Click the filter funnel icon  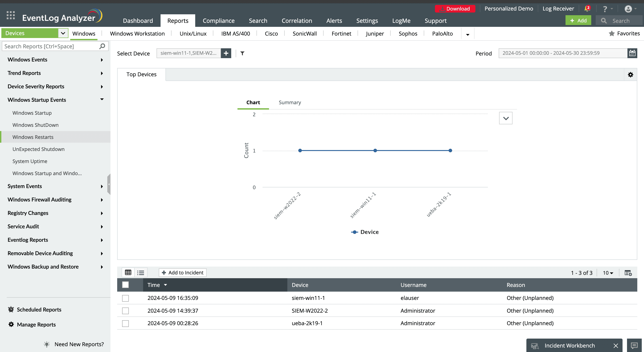pos(242,53)
